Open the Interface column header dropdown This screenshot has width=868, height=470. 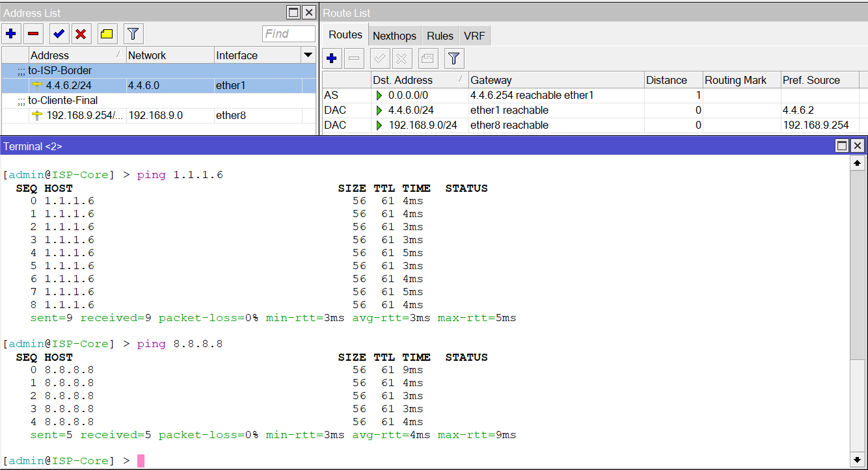307,55
